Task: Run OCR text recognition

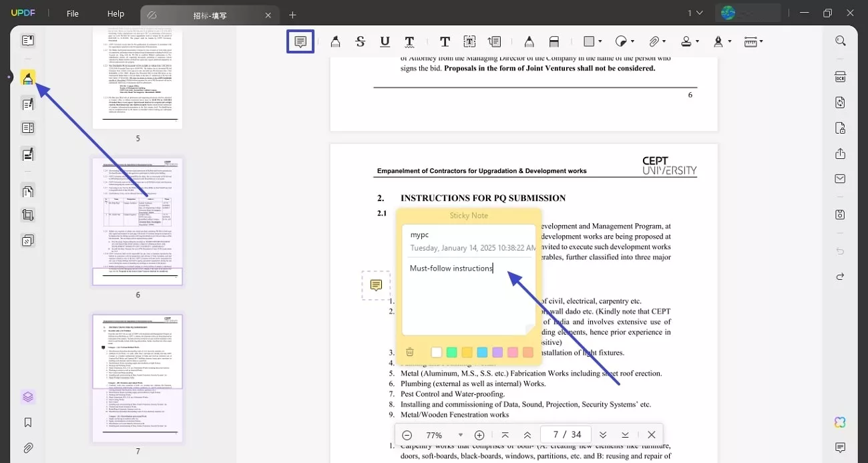Action: [x=840, y=77]
